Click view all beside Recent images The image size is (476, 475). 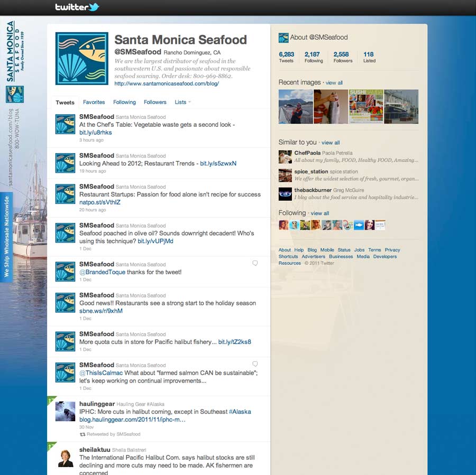coord(334,83)
